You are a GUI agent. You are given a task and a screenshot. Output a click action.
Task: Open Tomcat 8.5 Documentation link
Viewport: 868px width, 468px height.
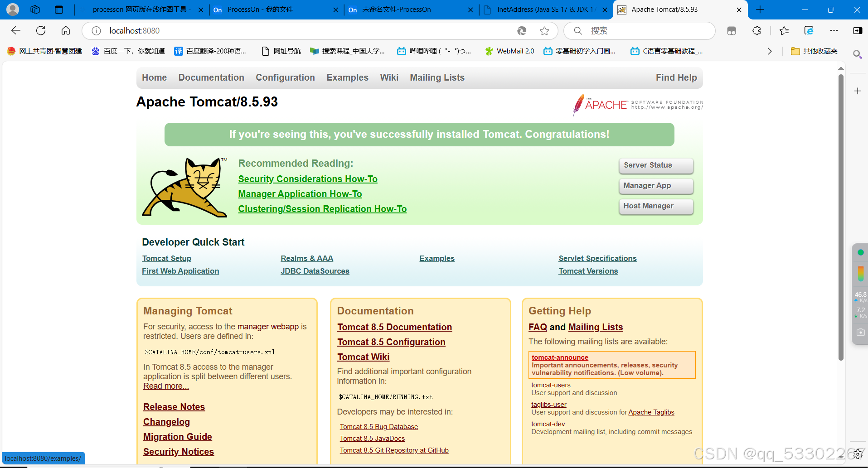click(x=394, y=327)
